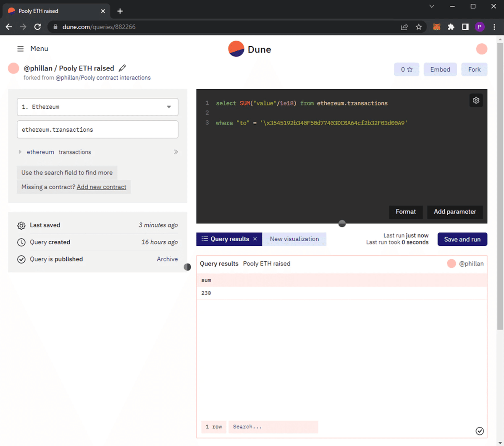Click the Format button
The image size is (504, 446).
406,212
